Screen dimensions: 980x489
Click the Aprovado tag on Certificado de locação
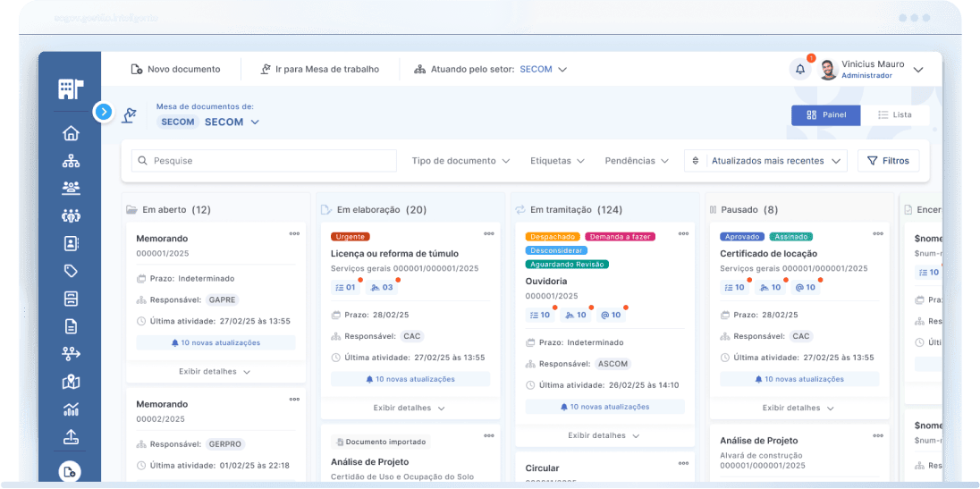(742, 237)
